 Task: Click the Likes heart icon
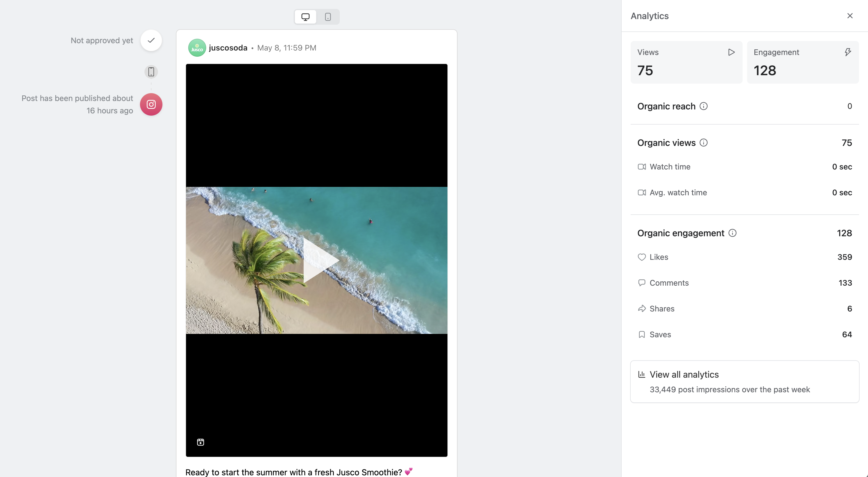coord(642,257)
